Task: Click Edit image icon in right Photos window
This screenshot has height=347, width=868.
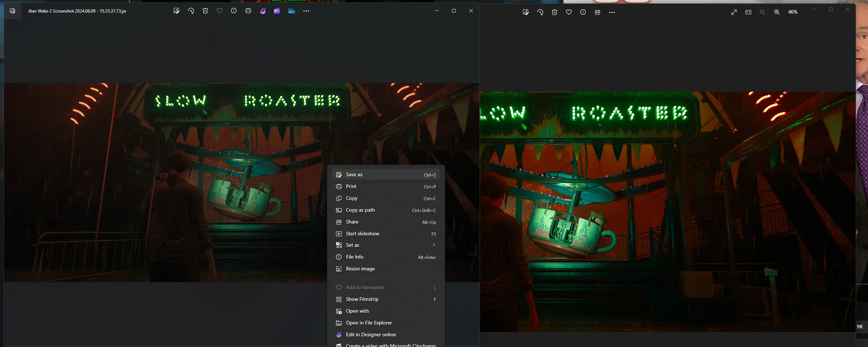Action: tap(526, 12)
